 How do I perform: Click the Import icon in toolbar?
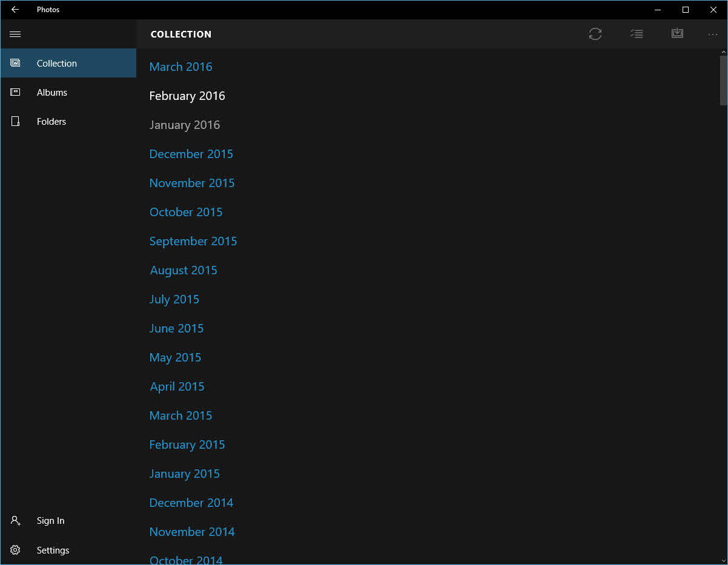pos(677,34)
